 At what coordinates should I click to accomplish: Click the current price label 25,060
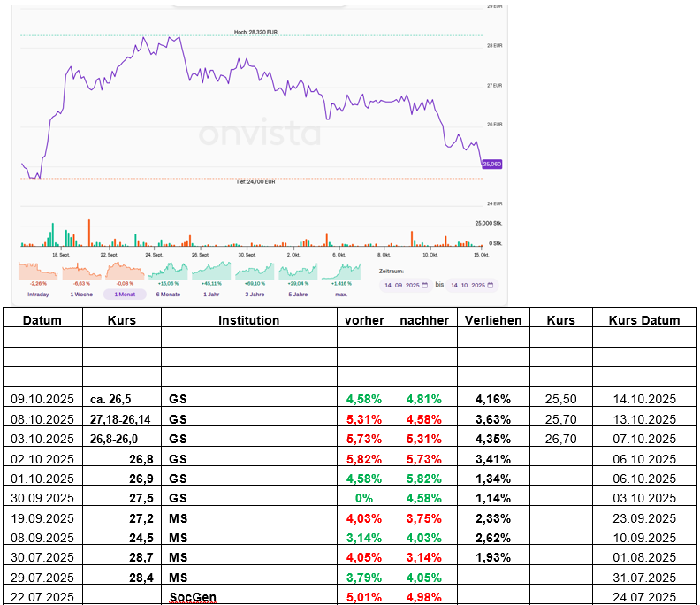492,164
